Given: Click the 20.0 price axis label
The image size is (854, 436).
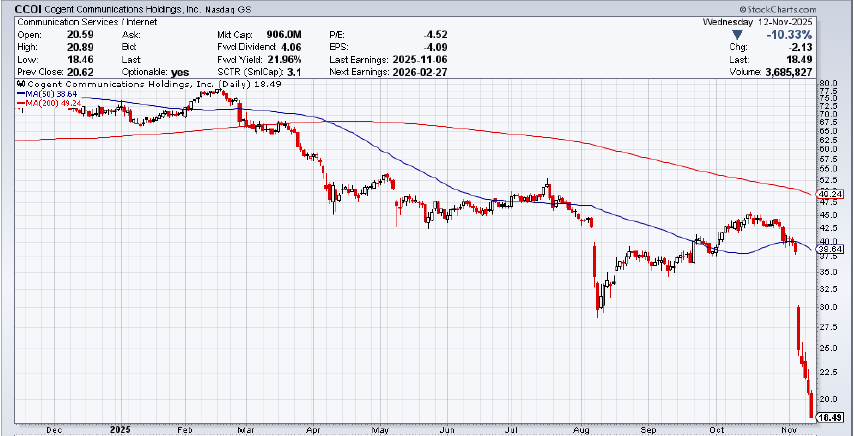Looking at the screenshot, I should pos(826,399).
